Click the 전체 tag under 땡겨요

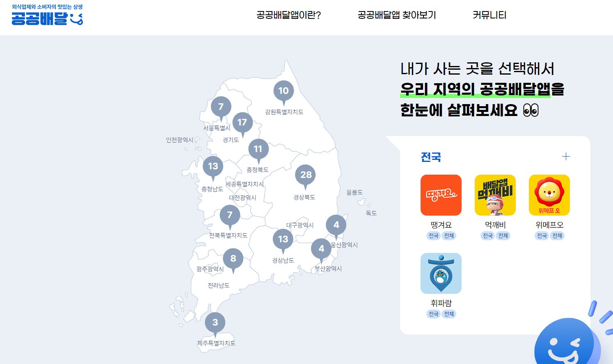coord(449,236)
